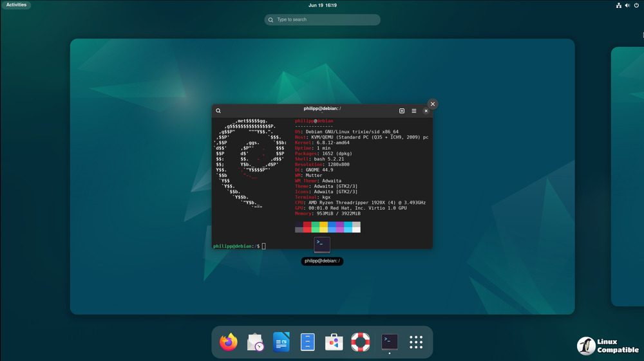Open the terminal hamburger menu

tap(414, 111)
